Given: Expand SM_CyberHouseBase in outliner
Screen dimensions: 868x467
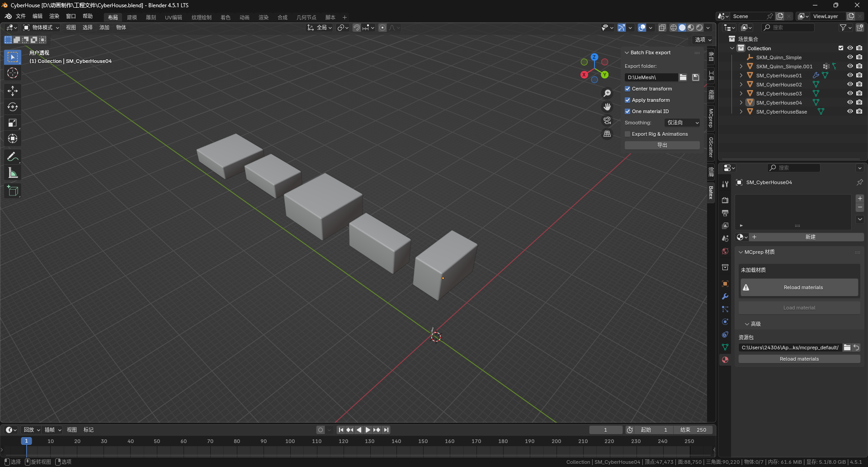Looking at the screenshot, I should point(741,112).
